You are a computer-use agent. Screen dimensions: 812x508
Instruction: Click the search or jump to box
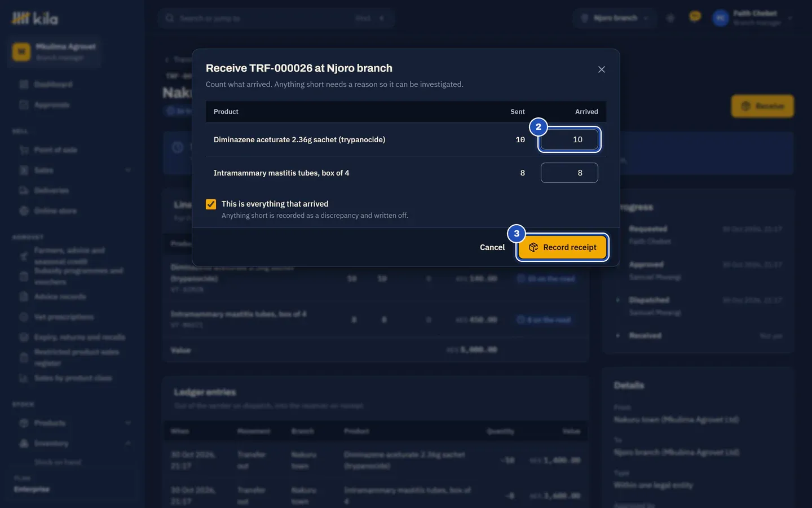tap(276, 18)
